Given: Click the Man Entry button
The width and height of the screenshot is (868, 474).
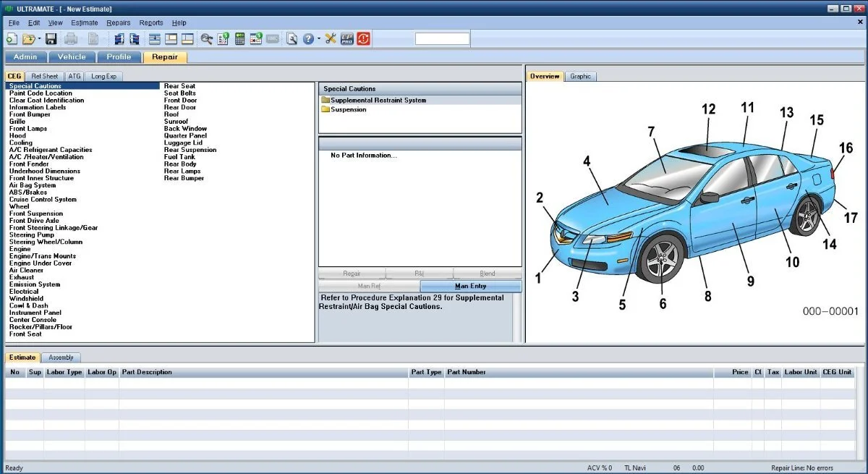Looking at the screenshot, I should 470,287.
